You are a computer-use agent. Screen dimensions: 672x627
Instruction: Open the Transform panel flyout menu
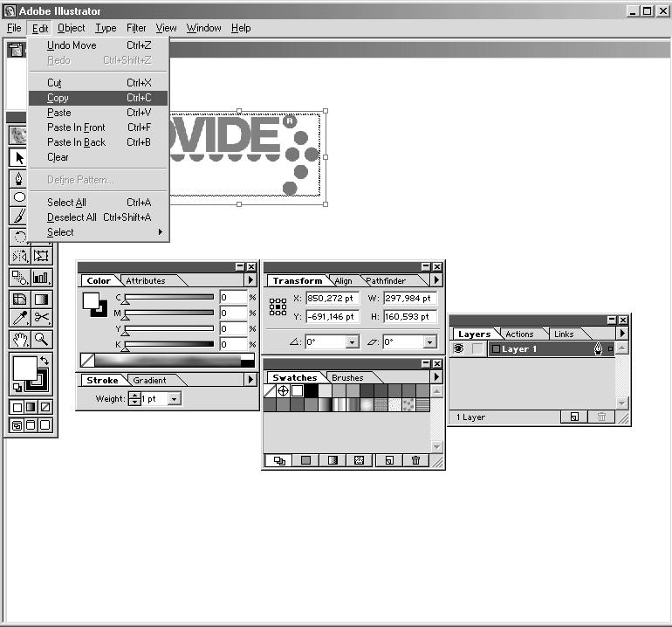pos(436,280)
